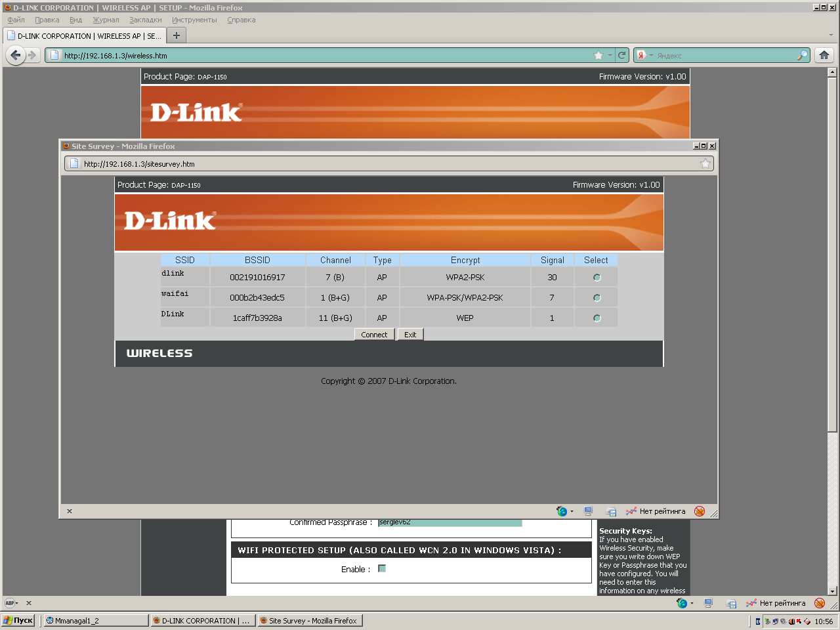840x630 pixels.
Task: Click the language indicator in the taskbar
Action: click(x=758, y=621)
